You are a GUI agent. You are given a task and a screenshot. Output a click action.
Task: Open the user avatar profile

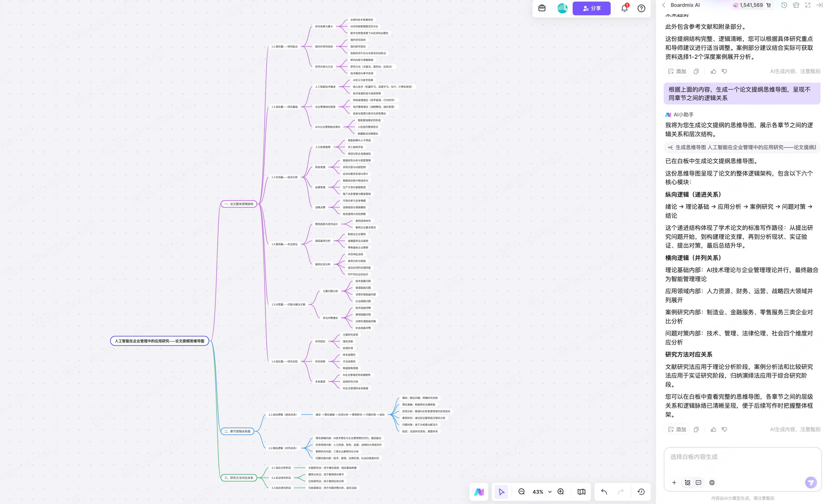tap(562, 8)
